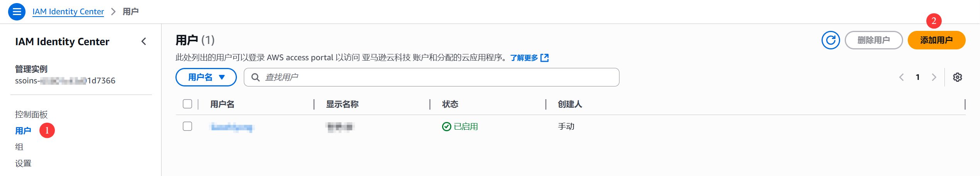Screen dimensions: 980x176
Task: Open the hamburger navigation menu
Action: (x=17, y=12)
